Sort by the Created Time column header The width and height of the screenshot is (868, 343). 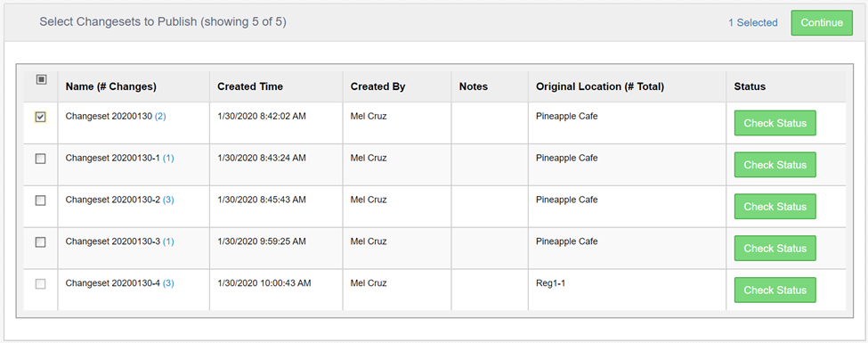(x=250, y=86)
